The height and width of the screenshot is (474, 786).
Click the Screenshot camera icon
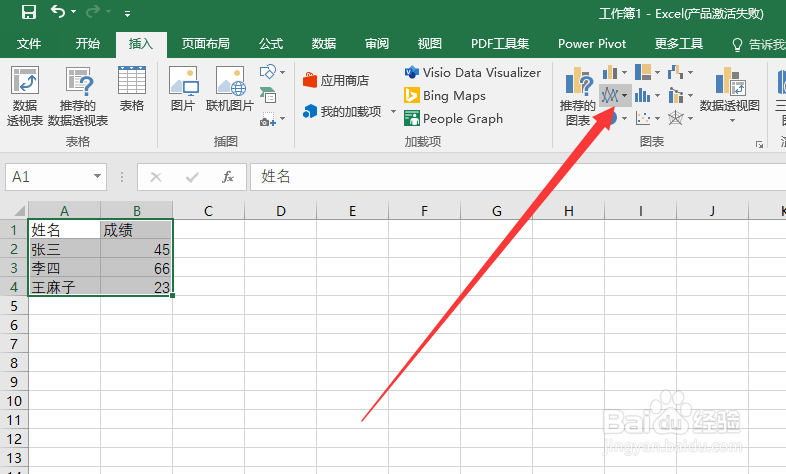click(268, 119)
